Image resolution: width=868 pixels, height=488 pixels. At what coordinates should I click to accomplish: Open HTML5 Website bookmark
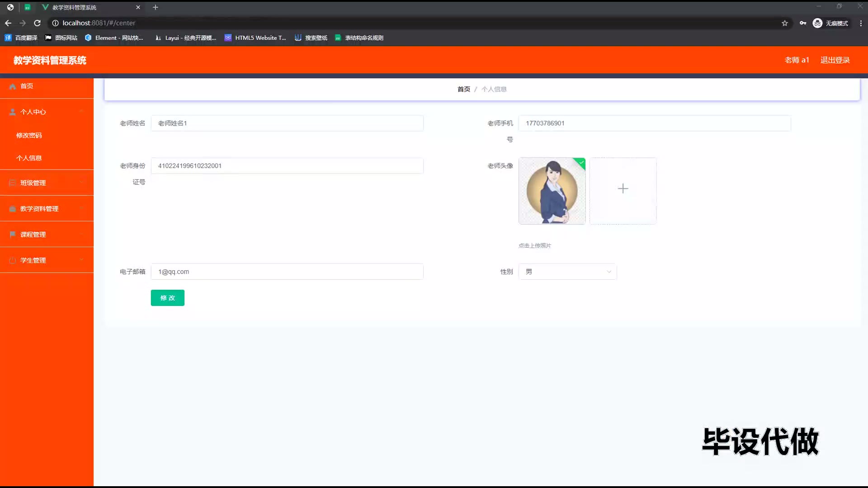tap(255, 38)
